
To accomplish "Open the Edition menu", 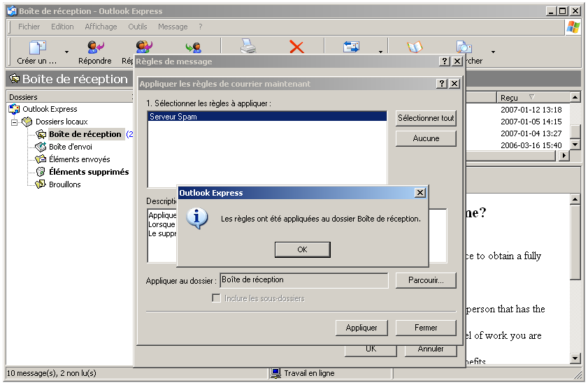I will click(62, 27).
